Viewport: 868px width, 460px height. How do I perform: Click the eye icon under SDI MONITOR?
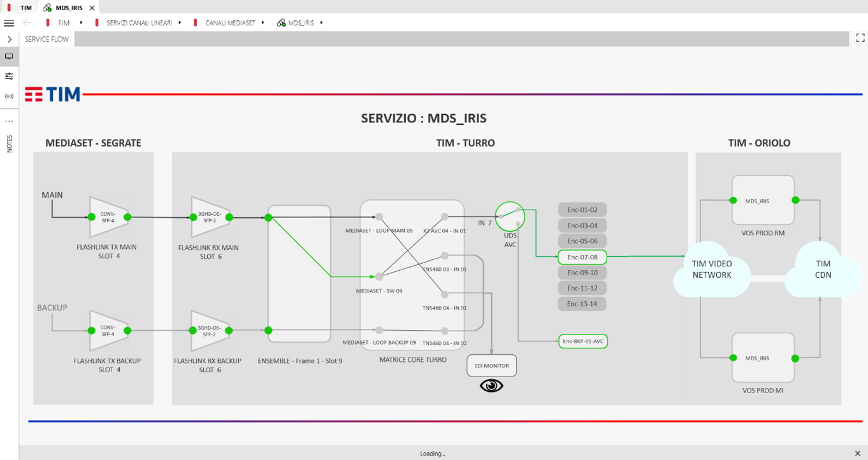[491, 385]
